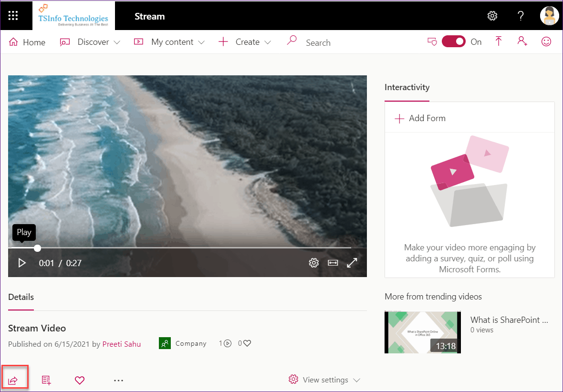The height and width of the screenshot is (392, 563).
Task: Go to the Home page
Action: coord(27,42)
